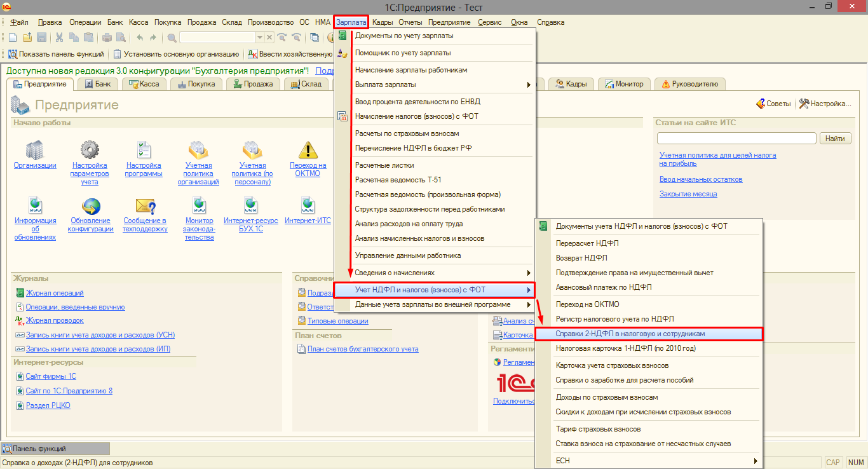Select Справки 2-НДФЛ в налоговую и сотрудникам
The image size is (868, 469).
649,334
